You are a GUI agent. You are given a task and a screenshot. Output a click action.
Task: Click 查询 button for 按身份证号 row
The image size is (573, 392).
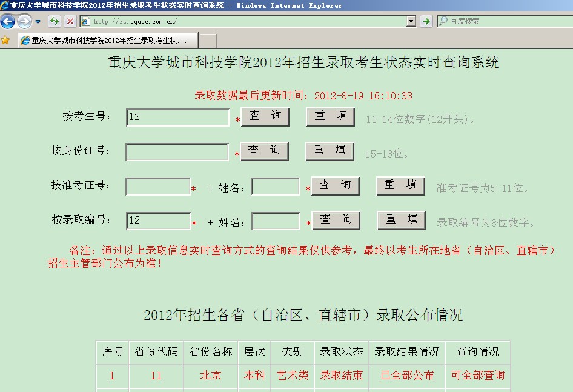(265, 151)
